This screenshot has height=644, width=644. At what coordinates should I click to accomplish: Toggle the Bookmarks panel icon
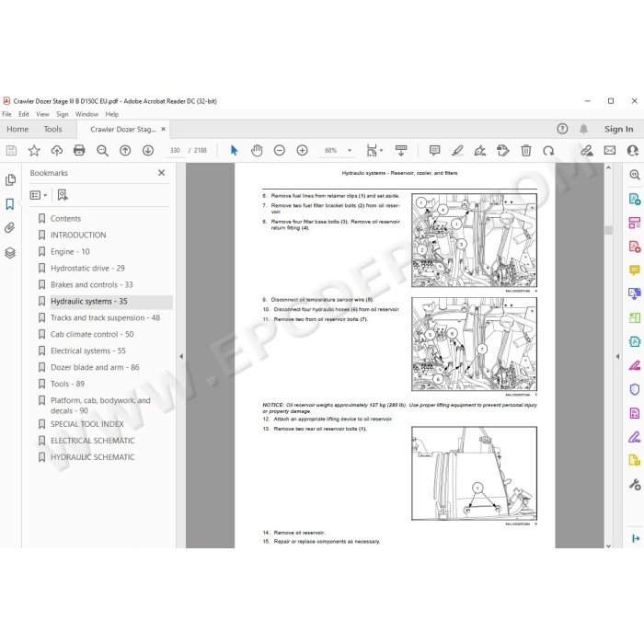pos(10,204)
